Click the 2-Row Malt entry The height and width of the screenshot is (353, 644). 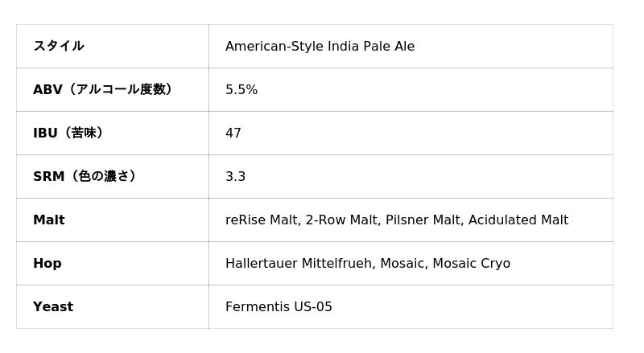(x=341, y=220)
